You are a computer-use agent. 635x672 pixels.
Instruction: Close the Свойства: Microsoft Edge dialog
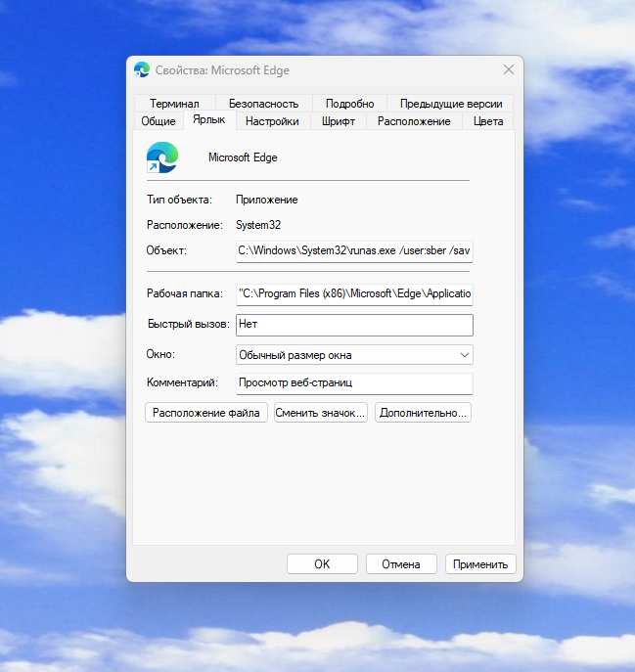pos(509,69)
